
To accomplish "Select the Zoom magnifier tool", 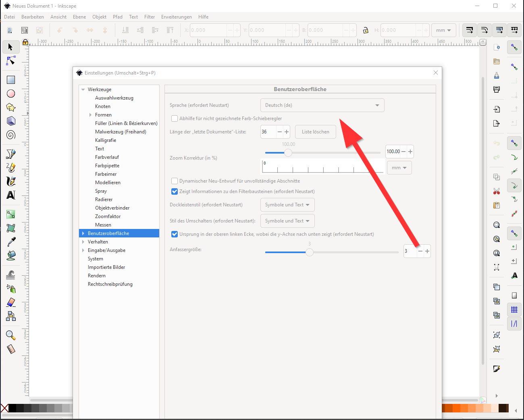I will pyautogui.click(x=10, y=335).
